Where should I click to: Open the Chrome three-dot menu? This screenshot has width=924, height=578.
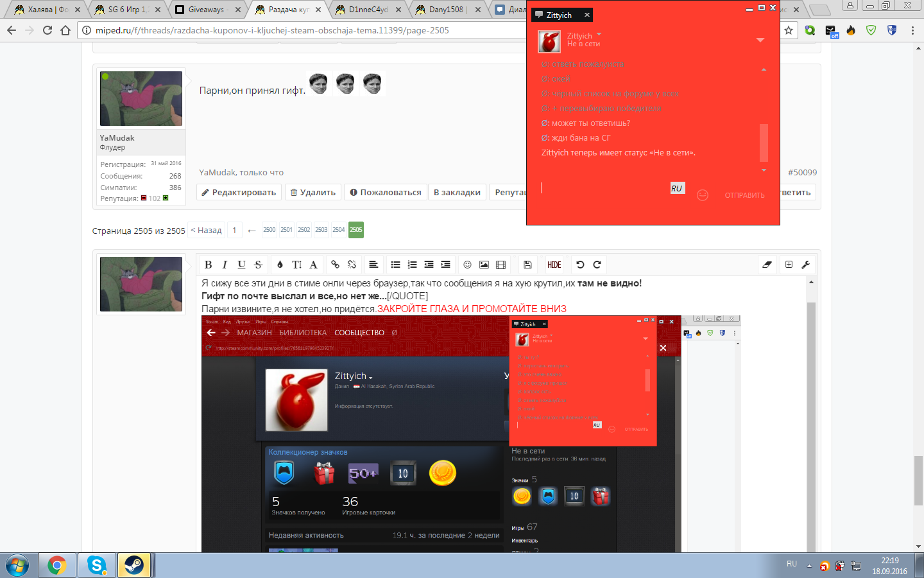point(912,30)
